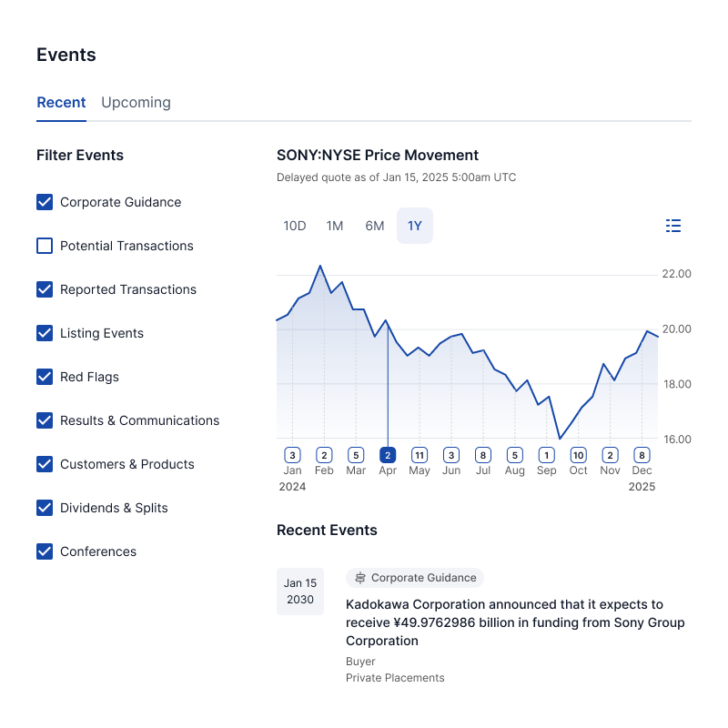Select the September single-event marker

tap(546, 455)
